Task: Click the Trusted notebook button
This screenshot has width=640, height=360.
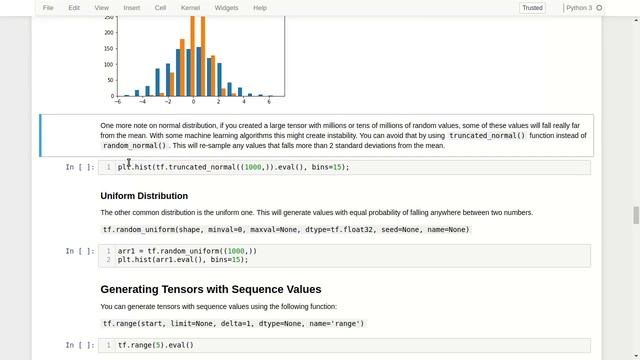Action: click(532, 8)
